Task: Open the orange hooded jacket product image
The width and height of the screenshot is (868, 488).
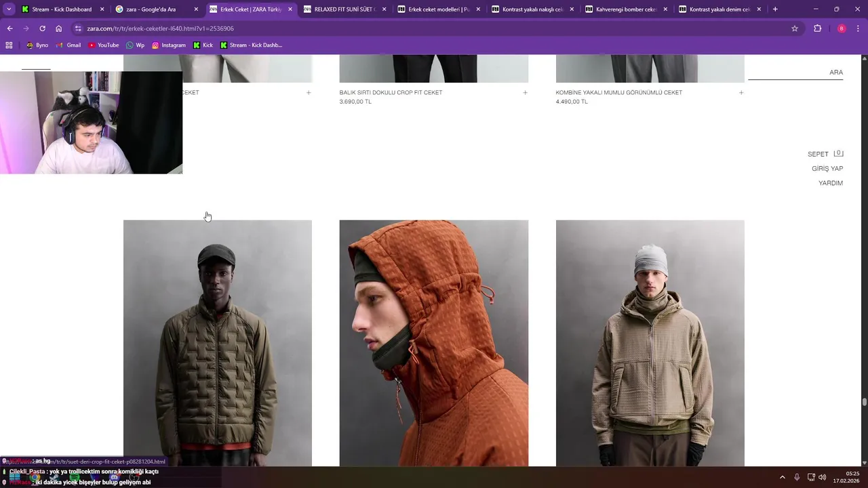Action: (x=434, y=343)
